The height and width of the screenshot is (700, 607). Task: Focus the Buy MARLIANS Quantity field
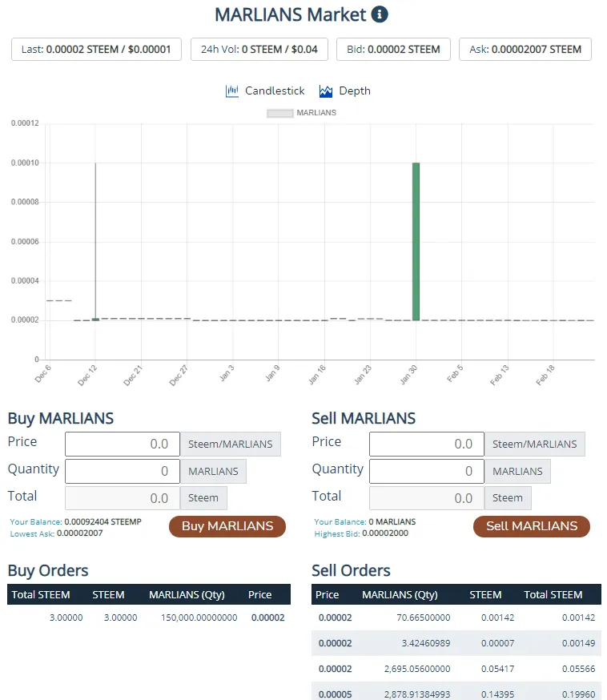123,472
